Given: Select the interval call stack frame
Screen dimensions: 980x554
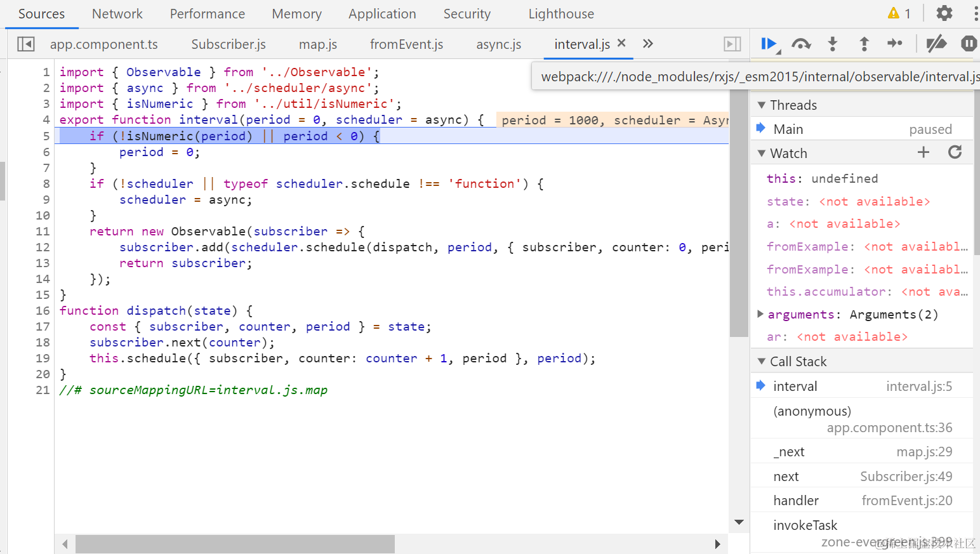Looking at the screenshot, I should click(x=862, y=386).
